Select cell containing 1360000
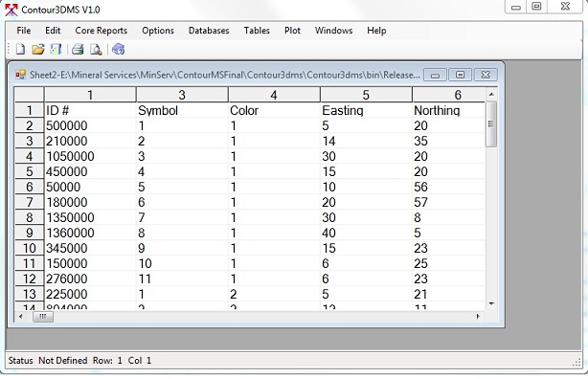 tap(90, 233)
